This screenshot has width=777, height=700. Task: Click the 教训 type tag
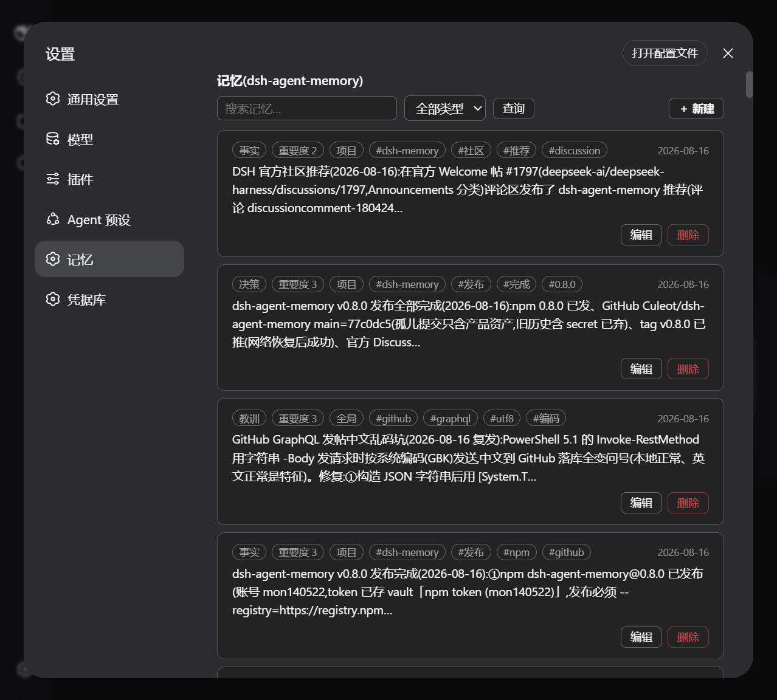(x=249, y=418)
